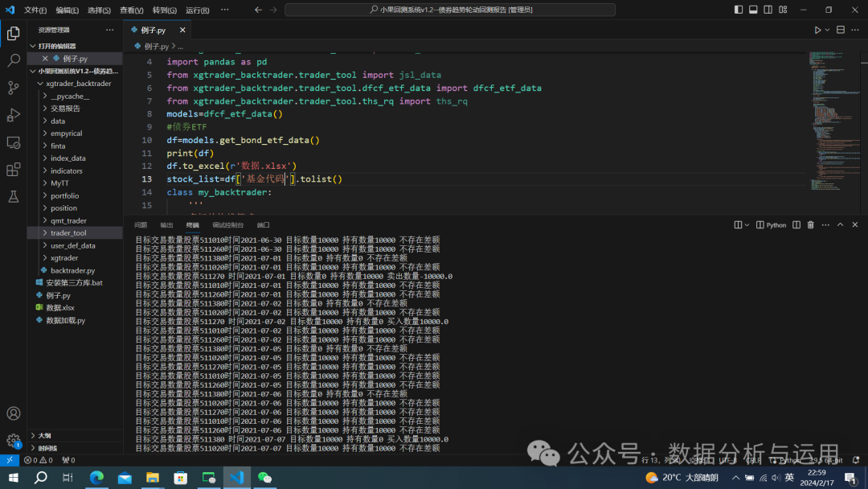This screenshot has width=868, height=489.
Task: Open run options dropdown beside play button
Action: [x=827, y=30]
